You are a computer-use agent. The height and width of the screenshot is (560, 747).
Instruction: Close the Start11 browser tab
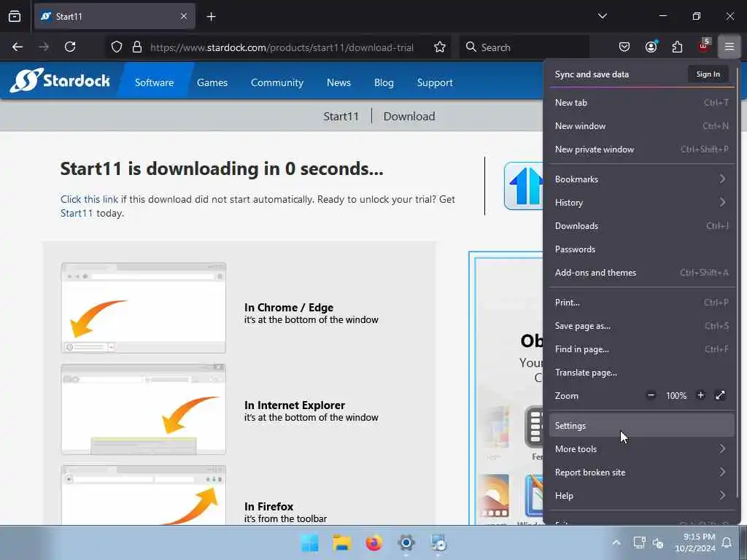tap(183, 16)
